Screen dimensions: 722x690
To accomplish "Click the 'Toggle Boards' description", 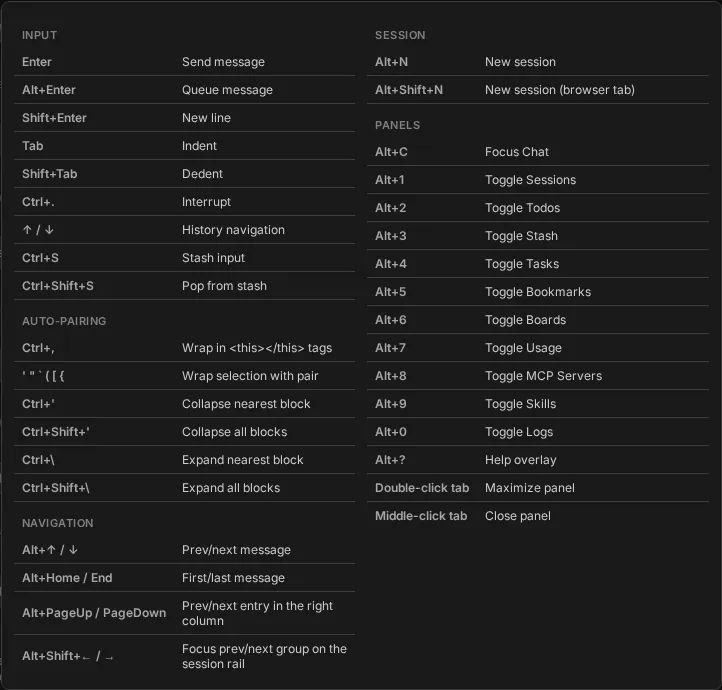I will tap(525, 320).
